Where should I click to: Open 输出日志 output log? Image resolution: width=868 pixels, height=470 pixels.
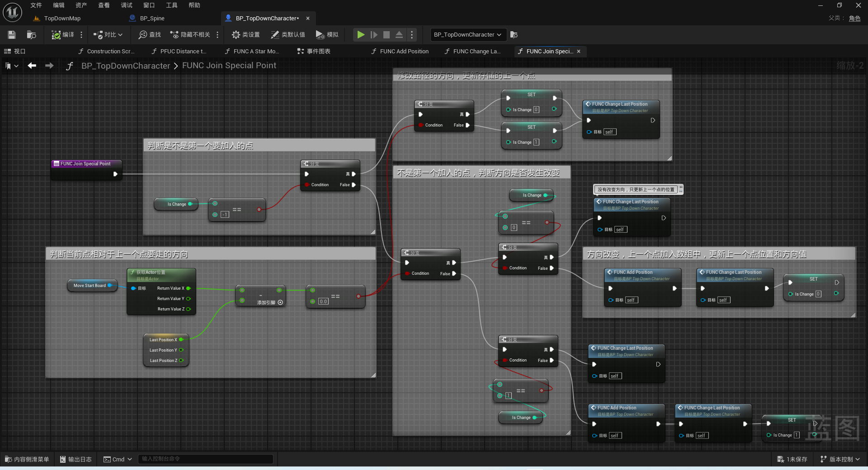point(75,459)
